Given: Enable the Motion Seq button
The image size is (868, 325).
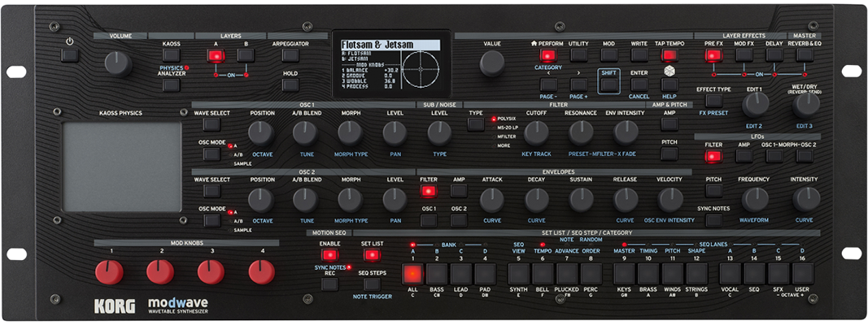Looking at the screenshot, I should pyautogui.click(x=329, y=255).
